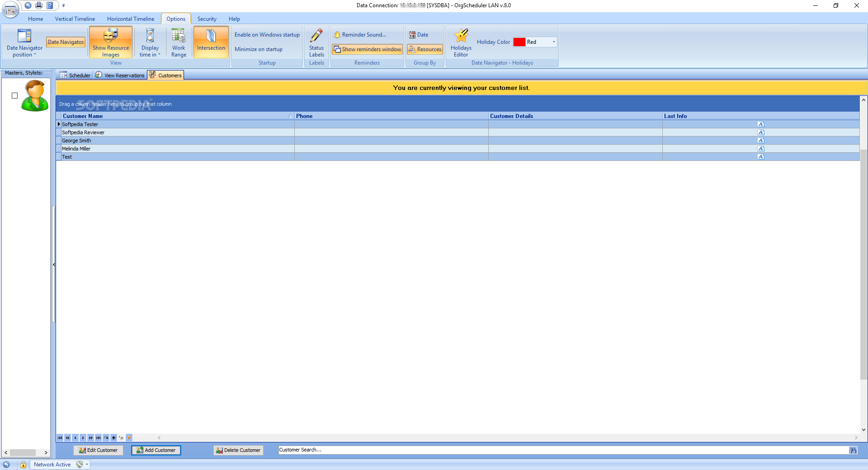Open the Security ribbon tab
The image size is (868, 470).
[x=207, y=19]
